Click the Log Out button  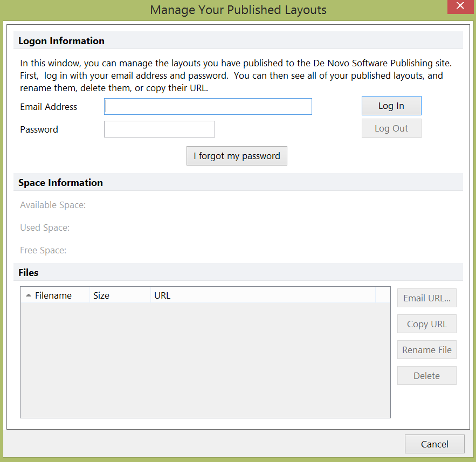391,128
